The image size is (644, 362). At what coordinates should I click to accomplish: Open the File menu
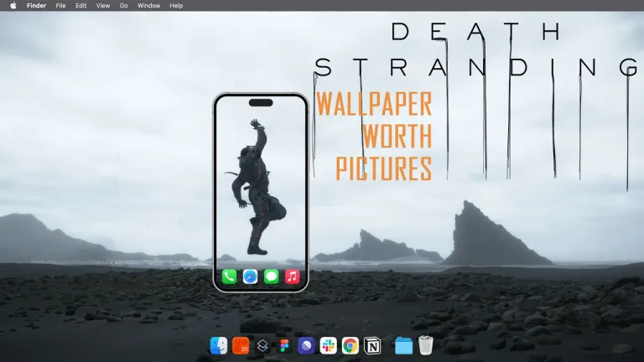[x=60, y=6]
